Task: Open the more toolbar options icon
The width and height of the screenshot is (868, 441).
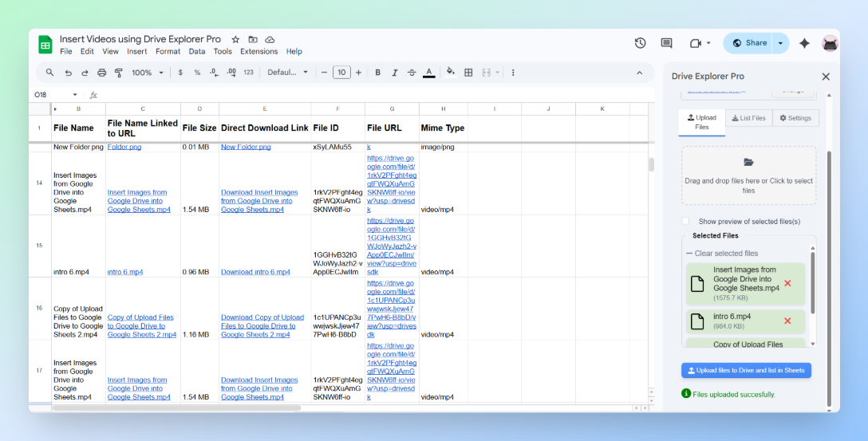Action: 513,73
